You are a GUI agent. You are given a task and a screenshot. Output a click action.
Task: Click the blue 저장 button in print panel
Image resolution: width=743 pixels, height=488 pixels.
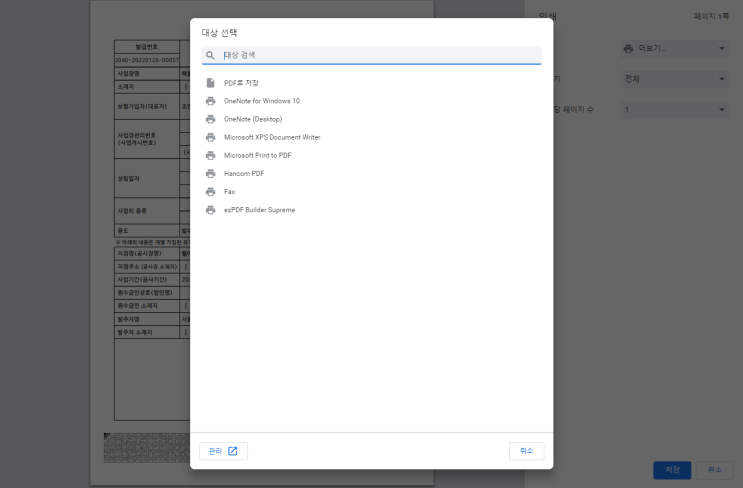point(672,470)
